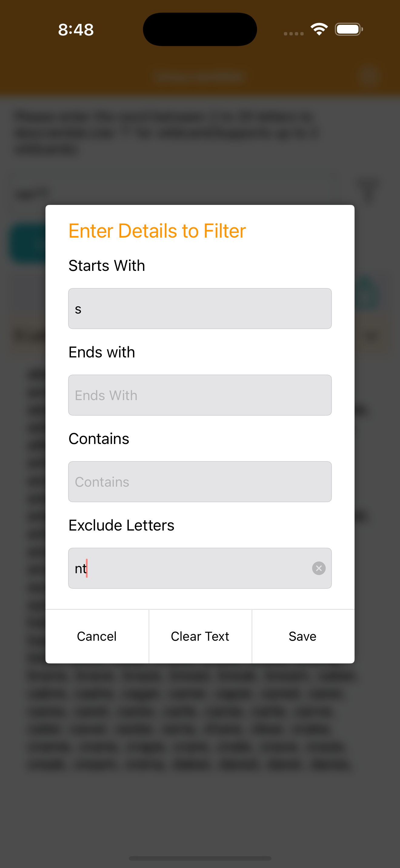
Task: Tap the 8:48 clock in status bar
Action: click(x=76, y=30)
